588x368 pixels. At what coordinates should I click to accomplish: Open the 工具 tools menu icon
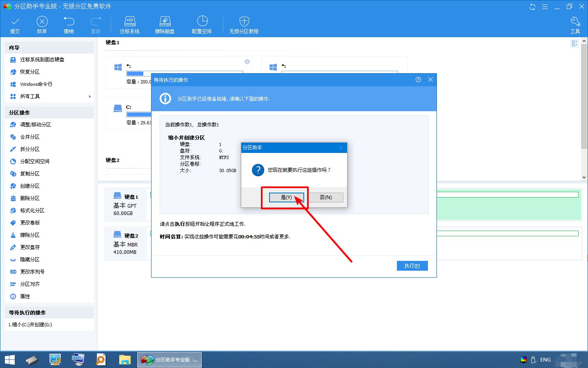coord(575,25)
